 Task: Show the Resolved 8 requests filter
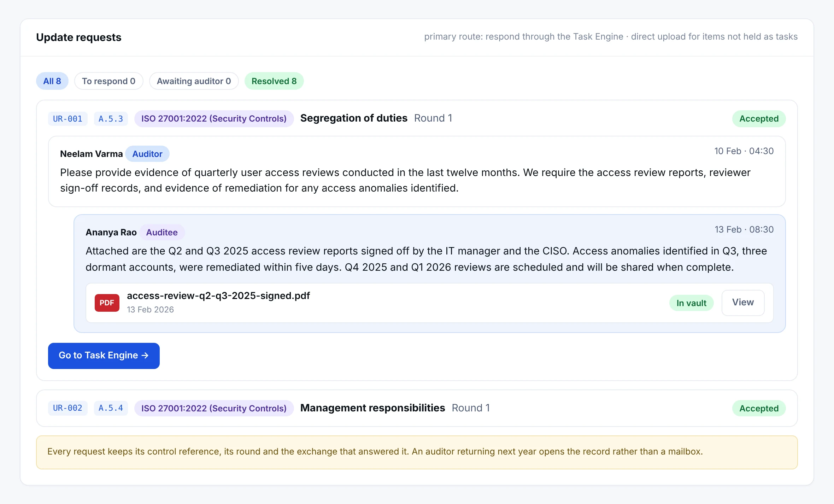pos(274,81)
